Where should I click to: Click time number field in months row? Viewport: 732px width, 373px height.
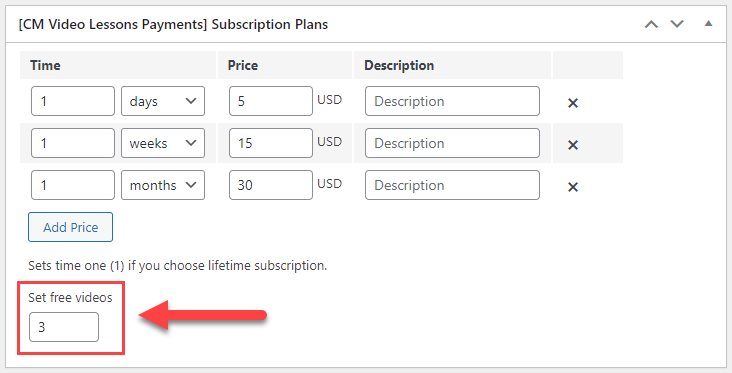[x=73, y=185]
